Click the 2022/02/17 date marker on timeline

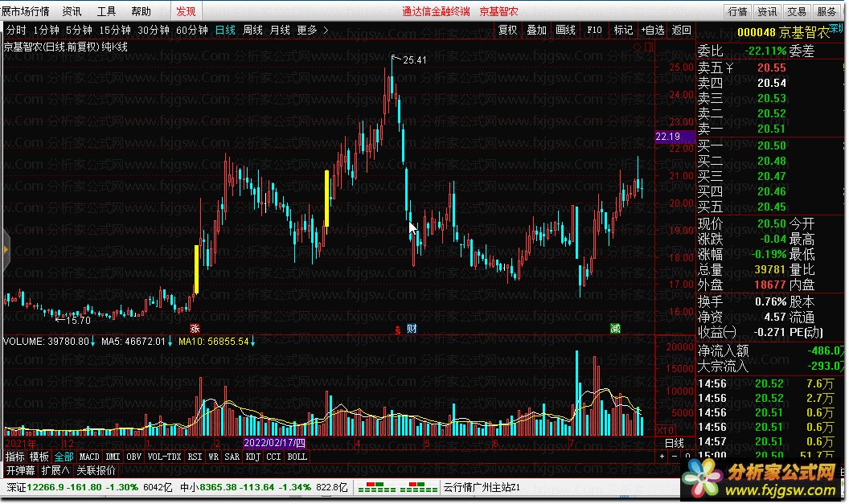(x=274, y=443)
